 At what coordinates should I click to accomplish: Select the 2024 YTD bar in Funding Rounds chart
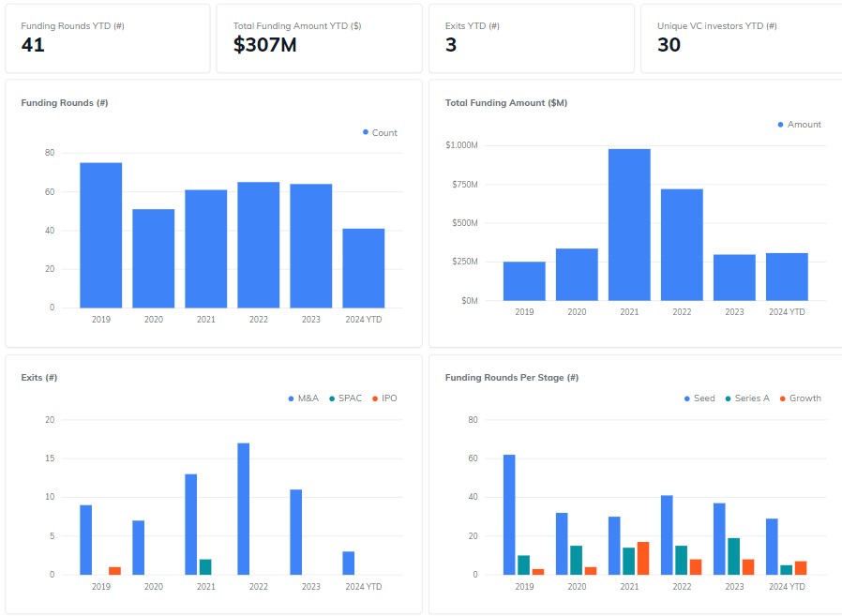364,268
